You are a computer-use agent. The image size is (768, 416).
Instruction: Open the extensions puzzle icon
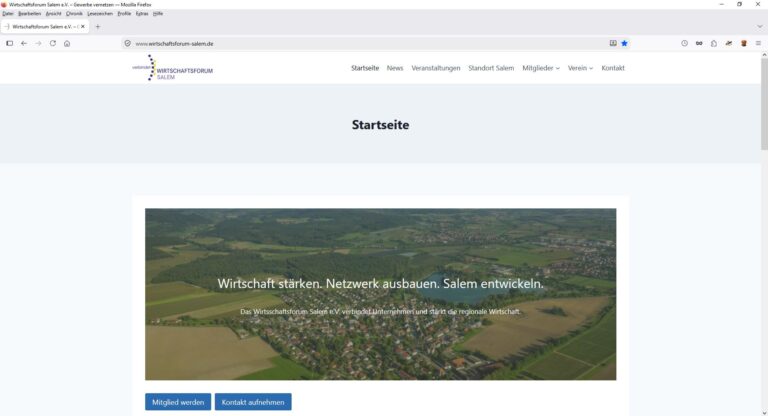(x=714, y=43)
